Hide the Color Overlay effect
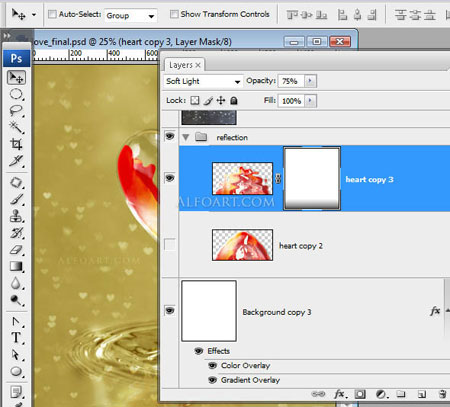 pos(212,366)
